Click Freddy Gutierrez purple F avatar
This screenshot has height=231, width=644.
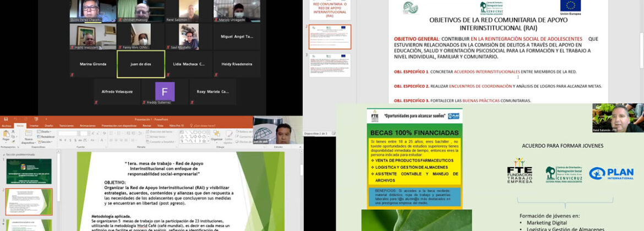165,91
